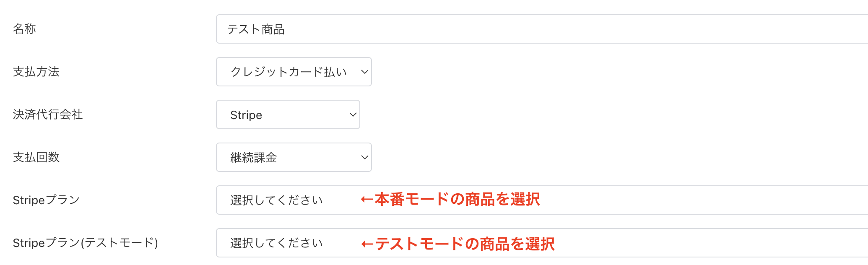Click the 名称 text input field

pos(541,29)
